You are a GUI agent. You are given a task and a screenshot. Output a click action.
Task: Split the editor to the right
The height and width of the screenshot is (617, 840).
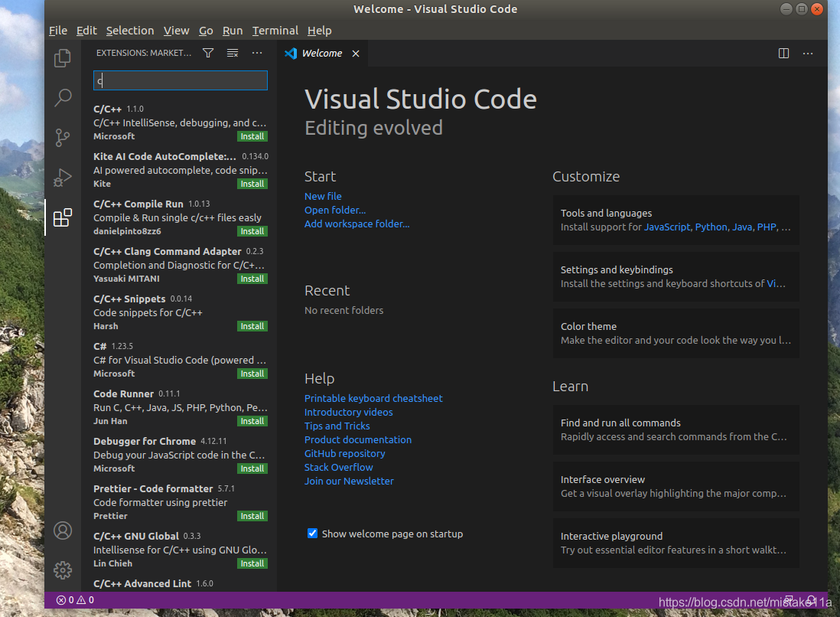pos(783,53)
